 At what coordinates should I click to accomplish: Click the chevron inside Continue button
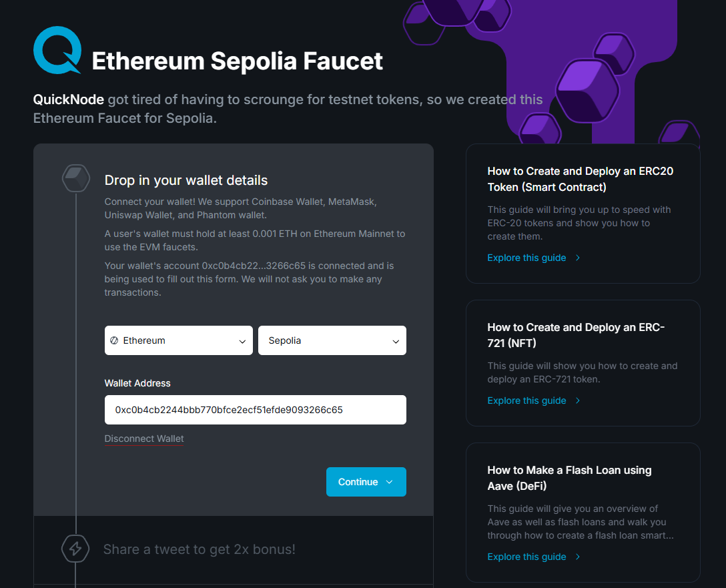coord(390,482)
